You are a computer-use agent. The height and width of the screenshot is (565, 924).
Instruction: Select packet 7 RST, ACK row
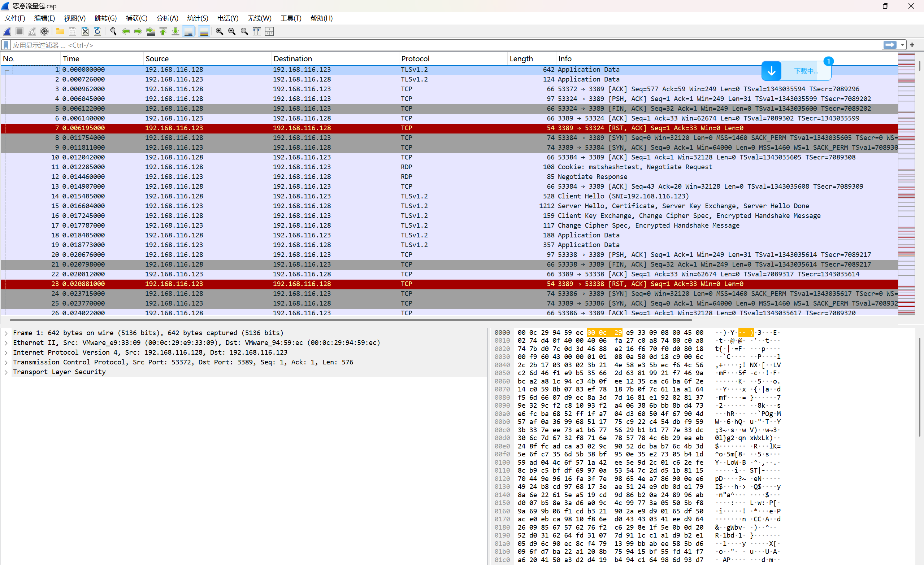click(x=449, y=128)
